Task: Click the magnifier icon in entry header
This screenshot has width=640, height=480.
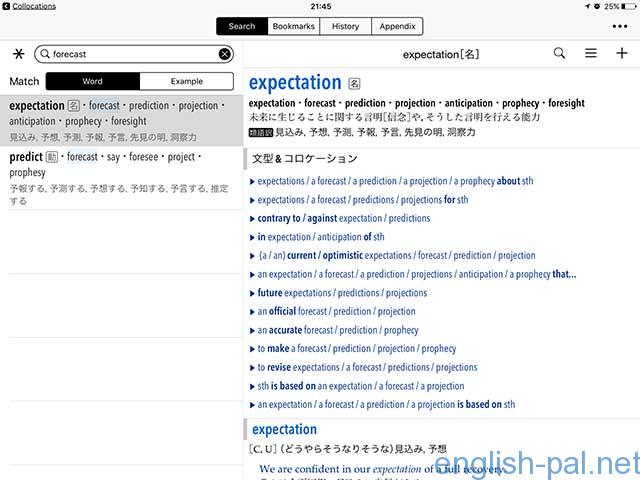Action: (x=559, y=54)
